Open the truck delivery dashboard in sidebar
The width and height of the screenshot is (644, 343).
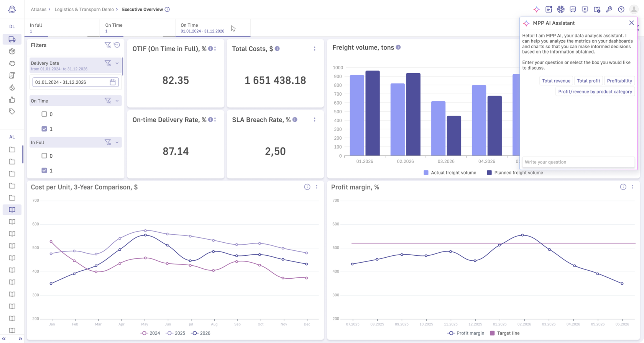coord(12,39)
